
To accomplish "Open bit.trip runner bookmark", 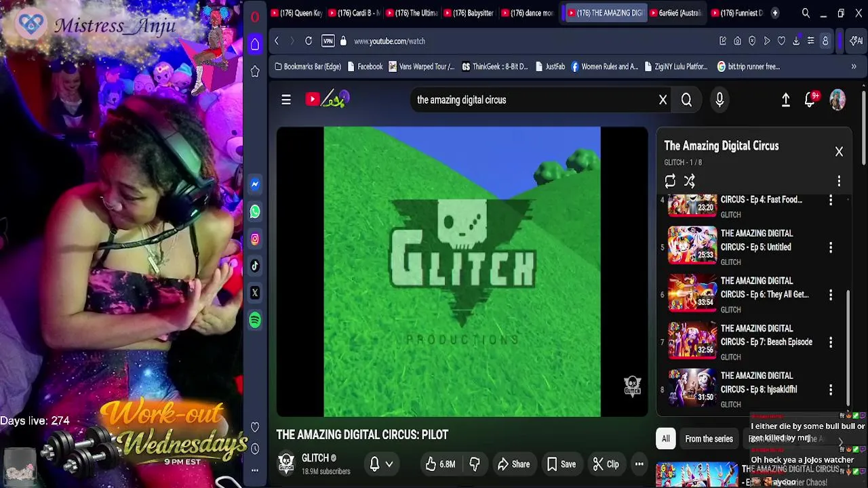I will click(x=748, y=66).
